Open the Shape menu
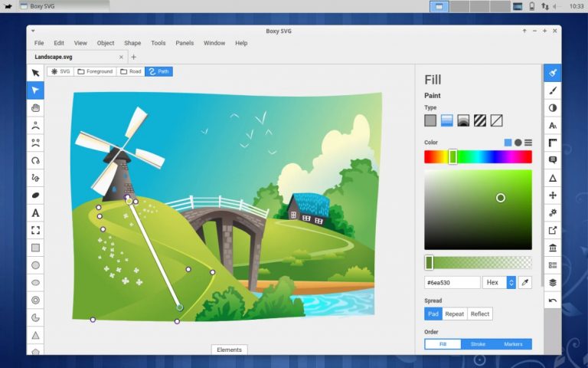 [132, 43]
